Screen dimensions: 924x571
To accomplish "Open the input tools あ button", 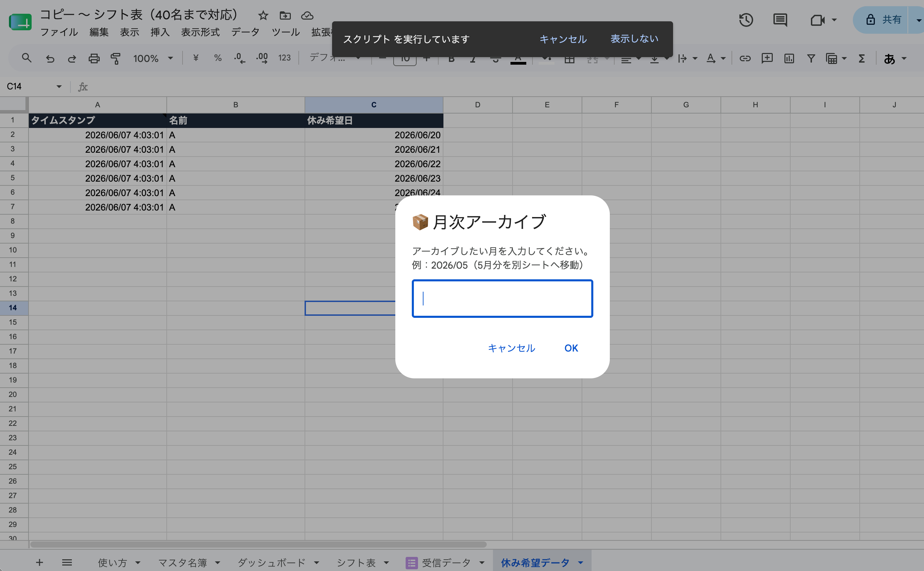I will [x=889, y=58].
